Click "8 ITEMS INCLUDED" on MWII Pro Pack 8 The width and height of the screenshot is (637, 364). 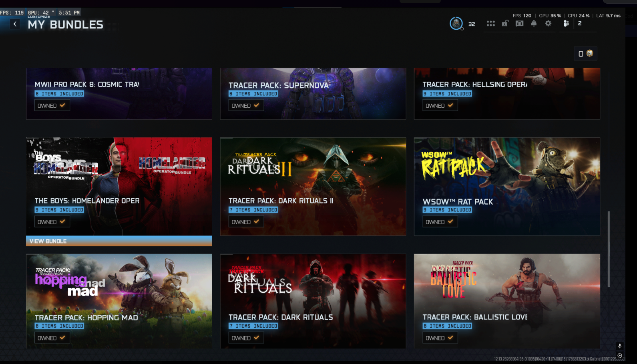59,94
